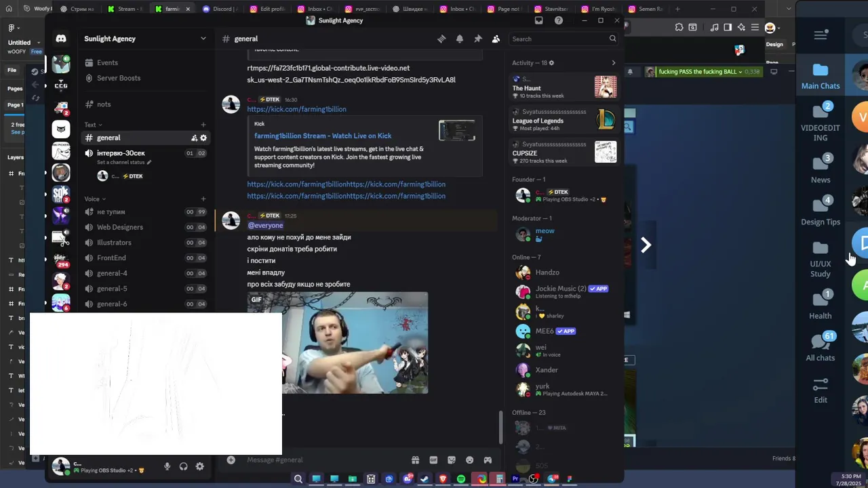The width and height of the screenshot is (868, 488).
Task: Open 'farming1billion Stream - Watch Live on Kick' link
Action: click(x=323, y=136)
